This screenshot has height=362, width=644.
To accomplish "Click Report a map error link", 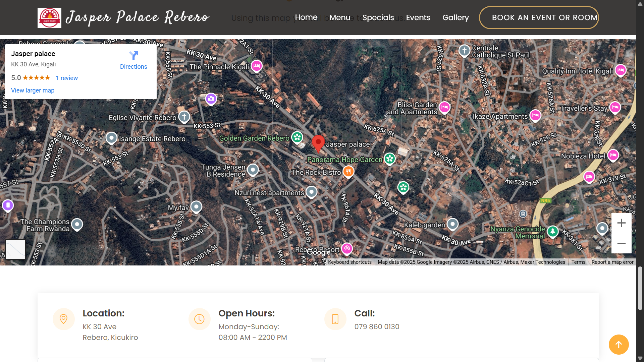I will (x=612, y=262).
